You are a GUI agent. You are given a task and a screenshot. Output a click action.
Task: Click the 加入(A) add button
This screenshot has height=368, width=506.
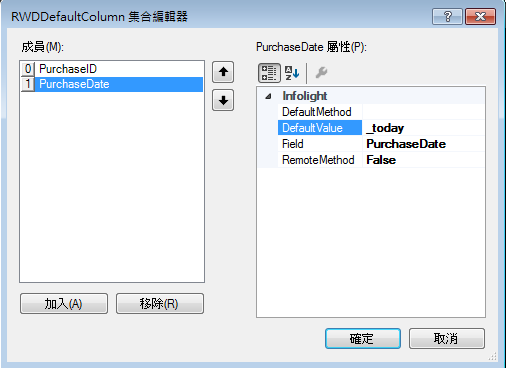tap(64, 303)
